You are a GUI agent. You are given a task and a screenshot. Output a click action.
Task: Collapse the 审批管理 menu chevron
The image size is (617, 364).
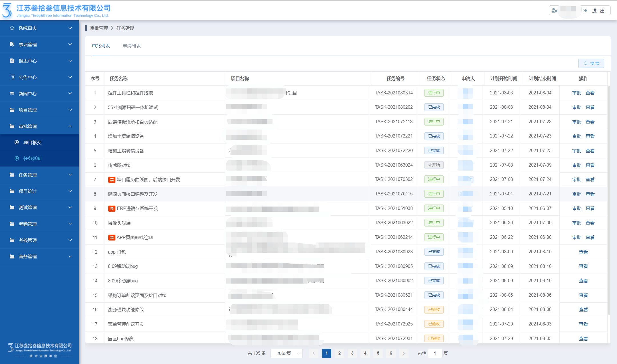click(70, 126)
